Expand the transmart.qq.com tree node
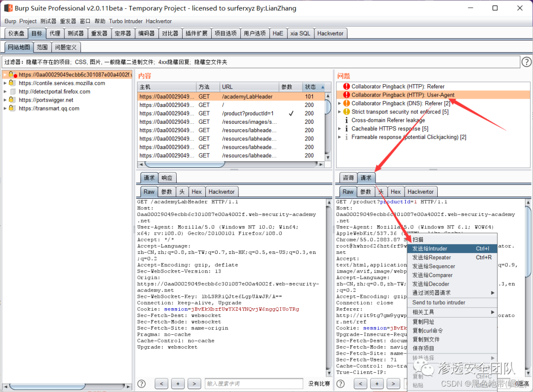This screenshot has width=533, height=392. [x=5, y=108]
